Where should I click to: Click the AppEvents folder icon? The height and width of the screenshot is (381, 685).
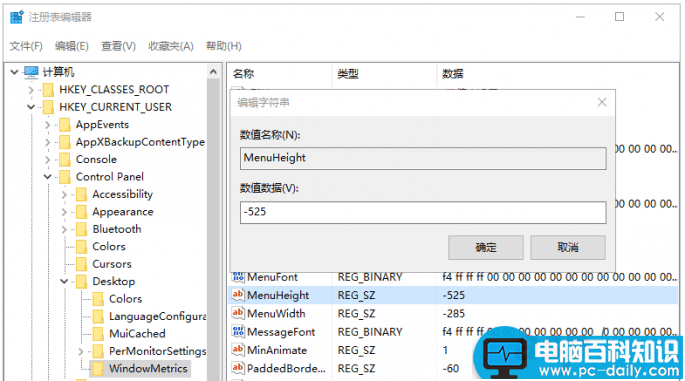pyautogui.click(x=65, y=125)
